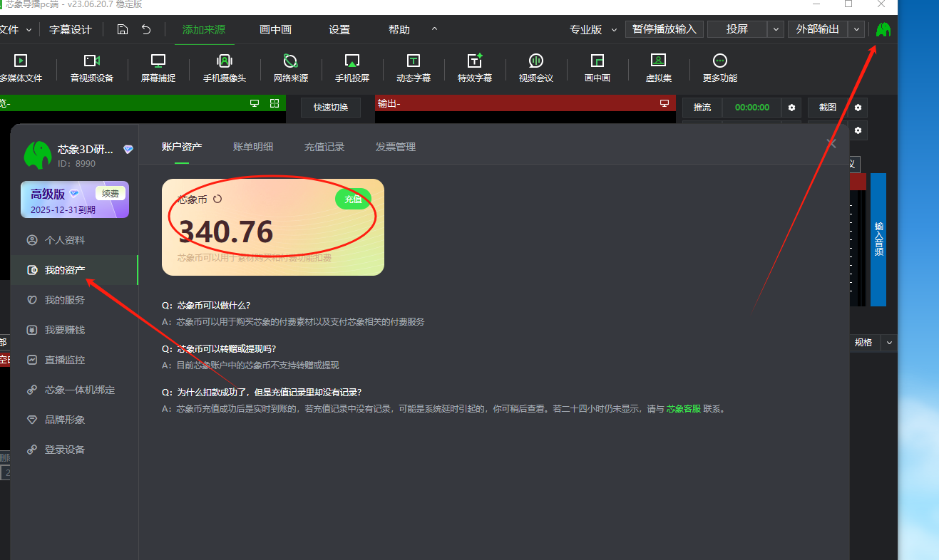
Task: Open the 投屏 dropdown arrow
Action: [x=776, y=29]
